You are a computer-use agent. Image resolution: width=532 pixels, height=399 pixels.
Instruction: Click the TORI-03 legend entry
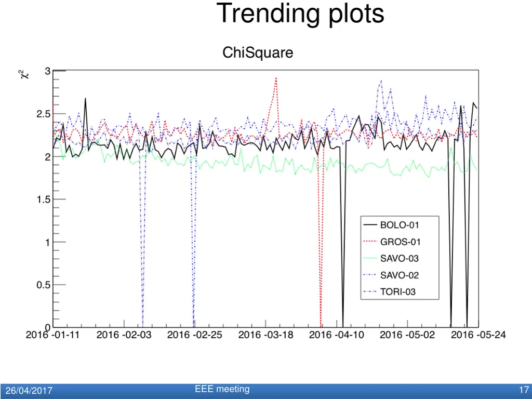coord(390,292)
